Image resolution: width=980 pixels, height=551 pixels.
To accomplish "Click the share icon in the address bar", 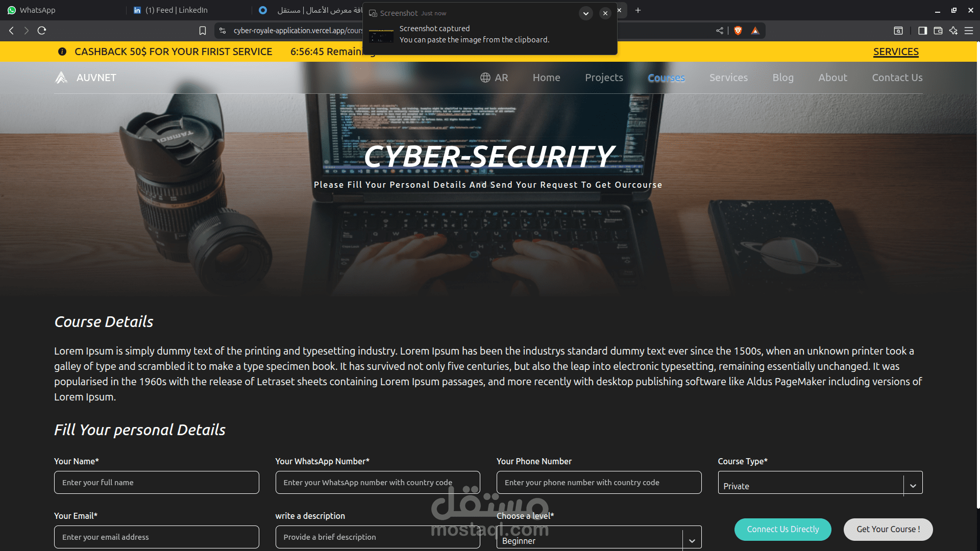I will (720, 31).
